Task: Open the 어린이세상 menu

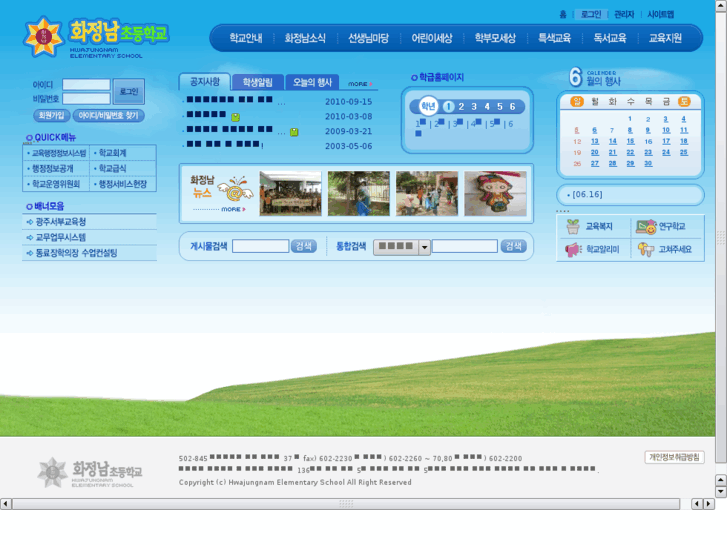Action: [432, 38]
